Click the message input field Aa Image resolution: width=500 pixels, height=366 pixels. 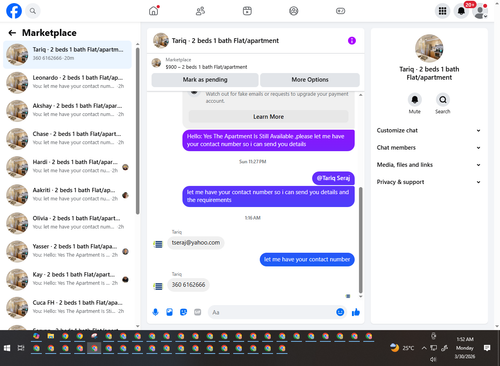tap(272, 312)
